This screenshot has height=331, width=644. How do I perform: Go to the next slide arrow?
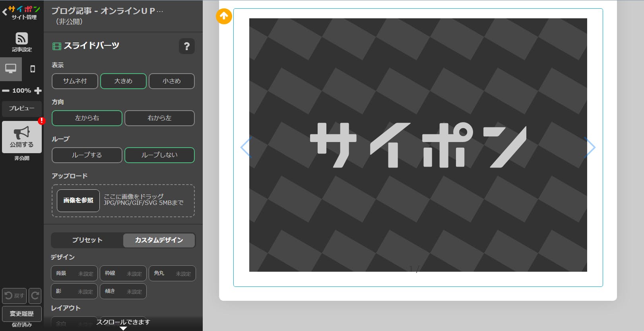pyautogui.click(x=590, y=148)
